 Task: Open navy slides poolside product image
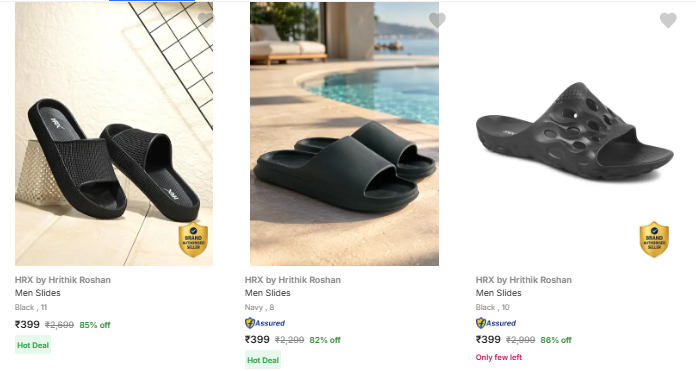coord(344,134)
